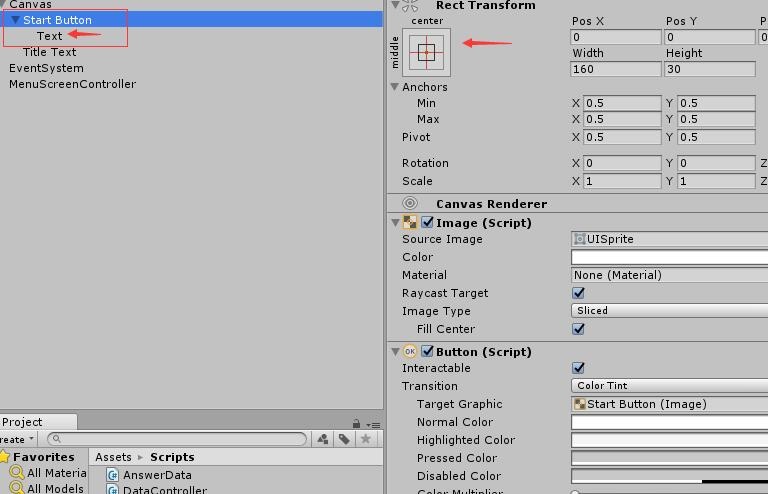The width and height of the screenshot is (768, 494).
Task: Click the search by type icon
Action: tap(323, 439)
